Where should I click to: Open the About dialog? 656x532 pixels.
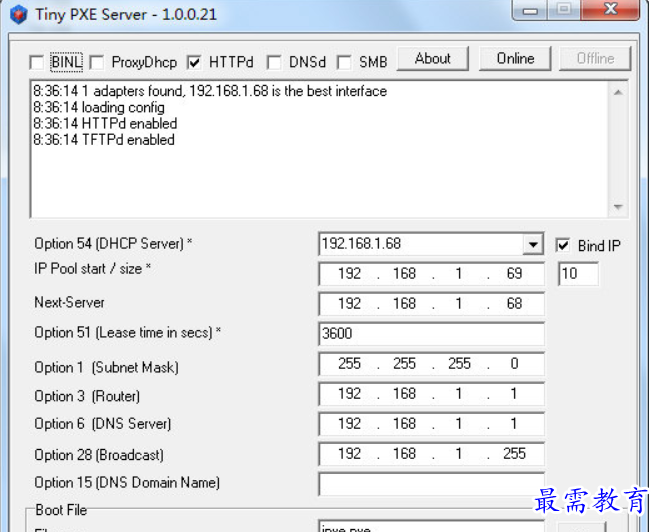(x=433, y=59)
